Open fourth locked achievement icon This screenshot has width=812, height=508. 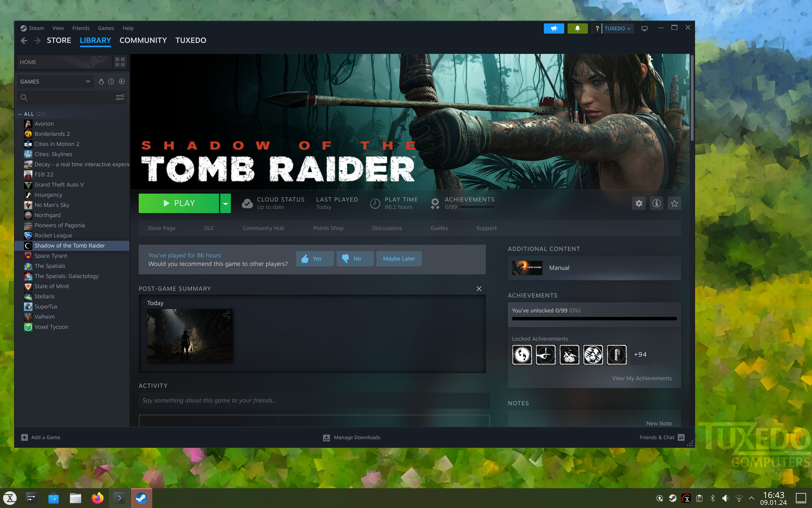click(x=593, y=355)
